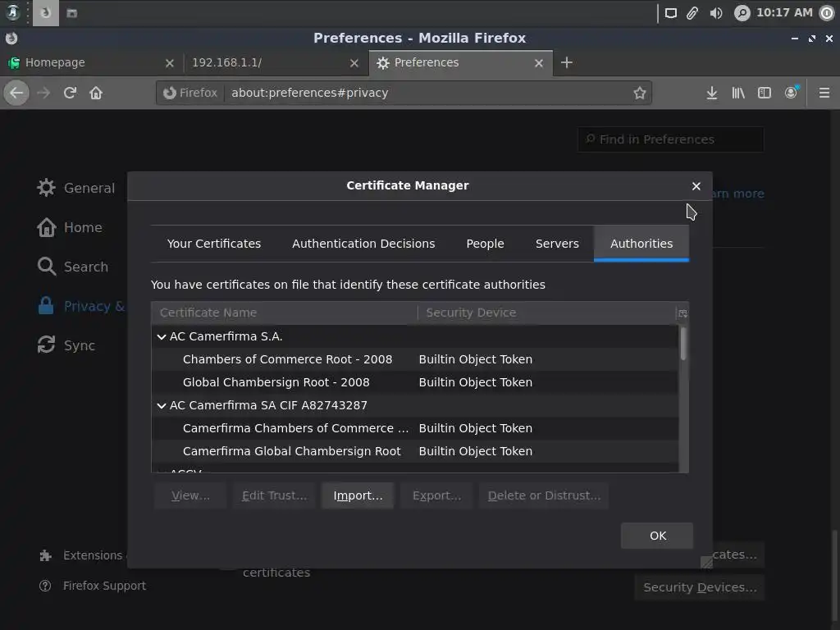Switch to Authentication Decisions tab
This screenshot has width=840, height=630.
point(363,244)
